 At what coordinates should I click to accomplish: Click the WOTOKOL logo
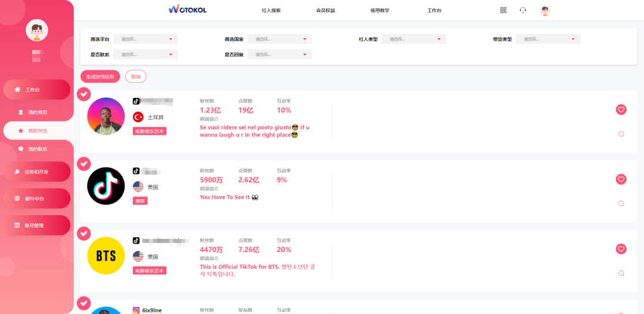tap(187, 10)
